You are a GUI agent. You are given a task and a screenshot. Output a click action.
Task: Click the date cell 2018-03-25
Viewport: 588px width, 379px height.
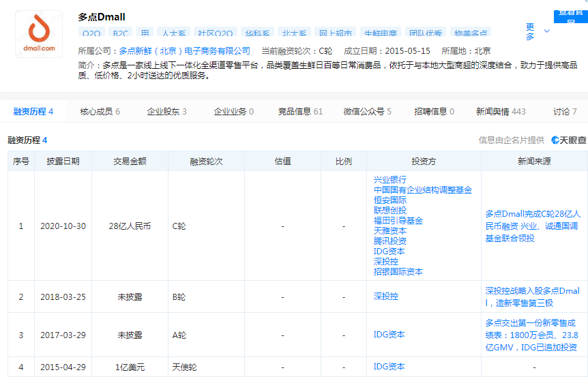coord(63,297)
